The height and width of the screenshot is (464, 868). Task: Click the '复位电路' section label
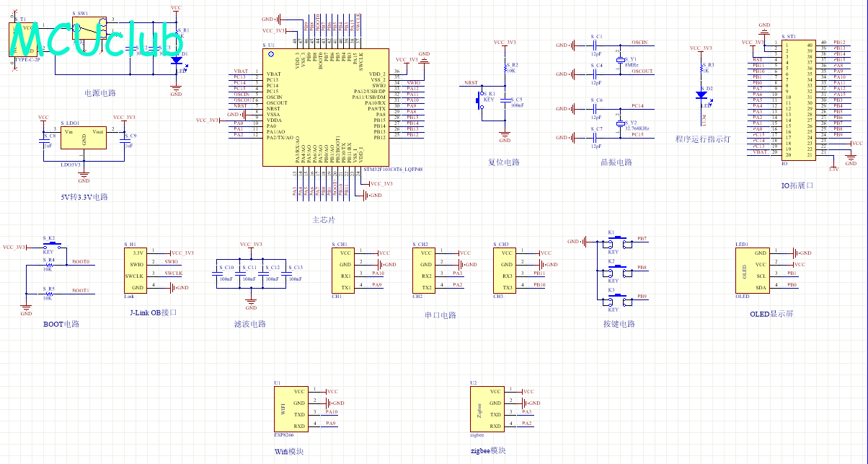click(504, 162)
